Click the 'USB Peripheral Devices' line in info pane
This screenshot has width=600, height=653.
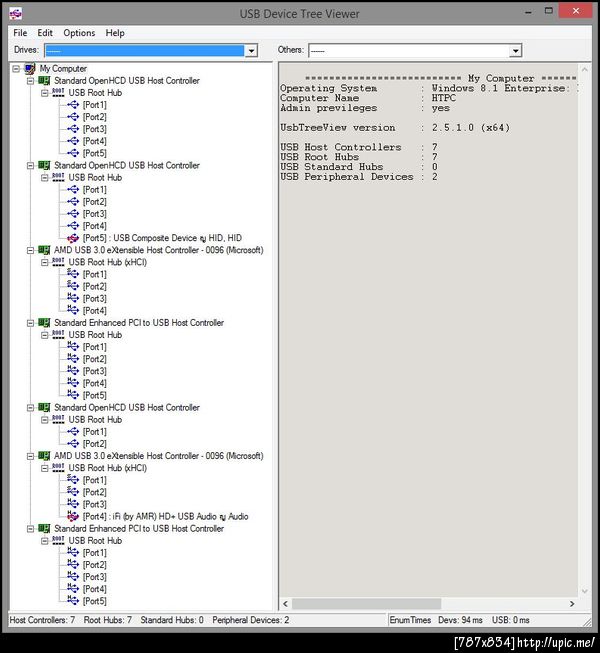[x=359, y=177]
